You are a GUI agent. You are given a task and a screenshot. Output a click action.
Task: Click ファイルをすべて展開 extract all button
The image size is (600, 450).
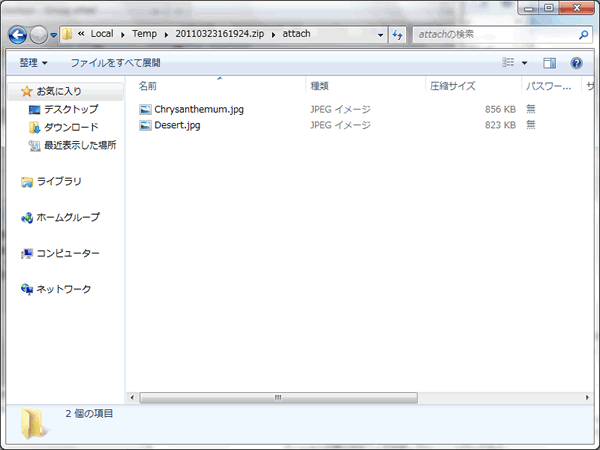pos(115,63)
